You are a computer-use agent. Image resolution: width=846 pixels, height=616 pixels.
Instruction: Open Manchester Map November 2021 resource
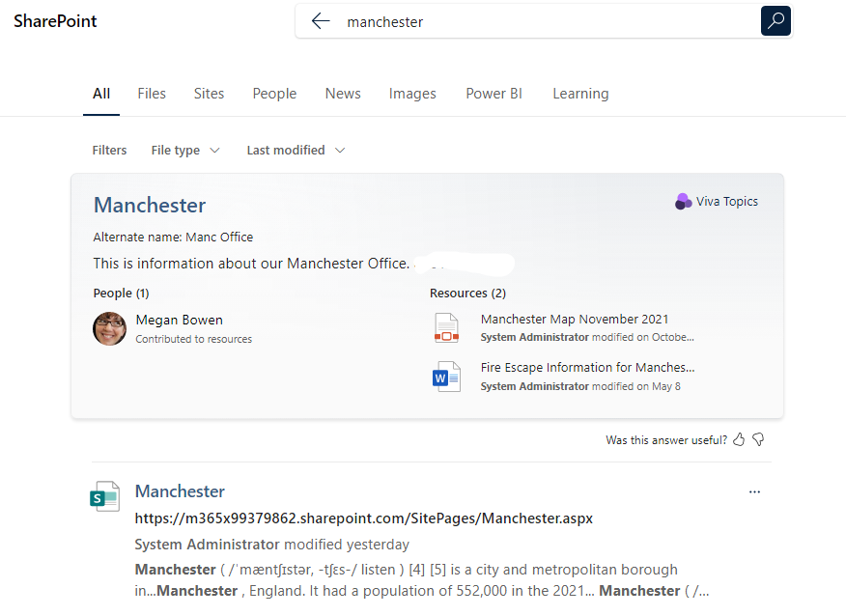[x=575, y=319]
